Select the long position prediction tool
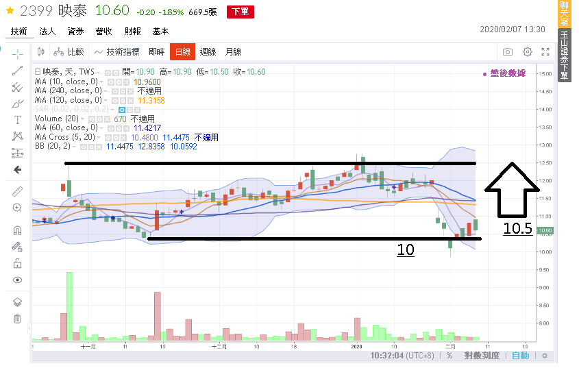The image size is (579, 392). 17,153
